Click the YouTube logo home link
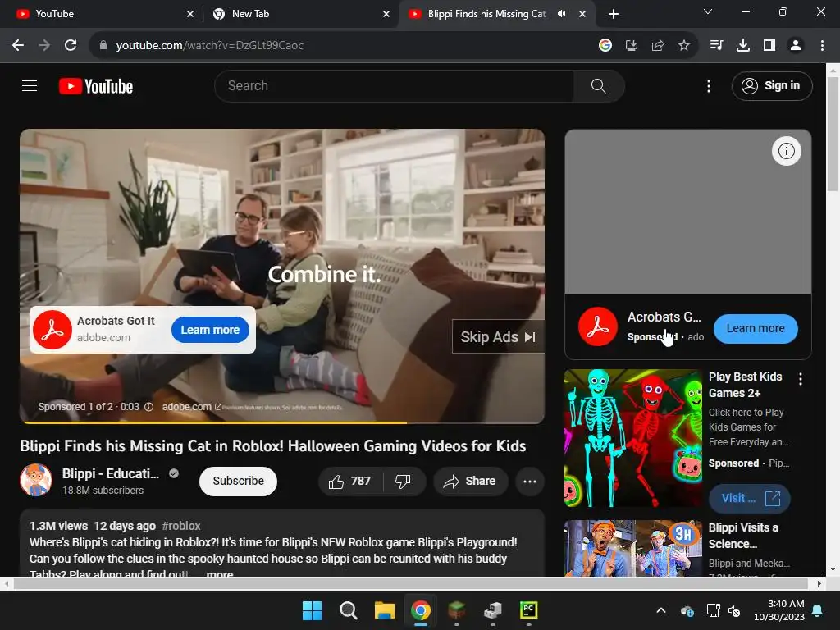Screen dimensions: 840x630 click(x=96, y=86)
